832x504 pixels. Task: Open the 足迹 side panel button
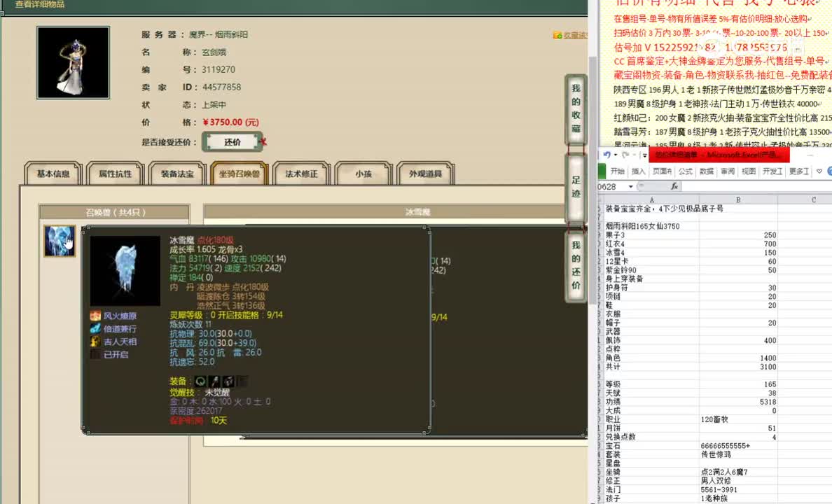click(576, 187)
